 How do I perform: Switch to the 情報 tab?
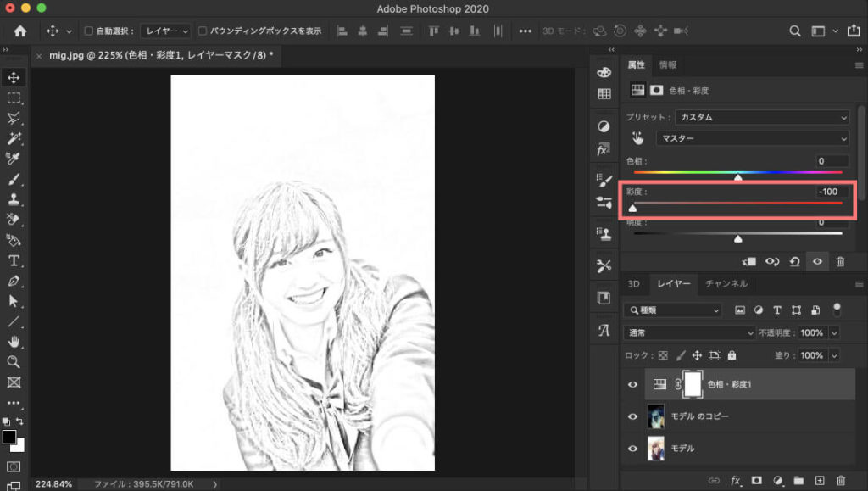668,64
